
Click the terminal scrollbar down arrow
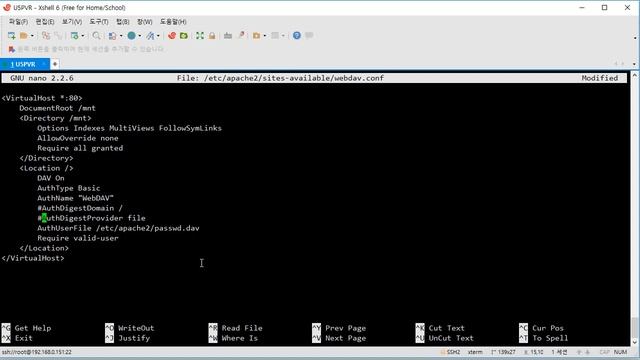click(x=635, y=342)
